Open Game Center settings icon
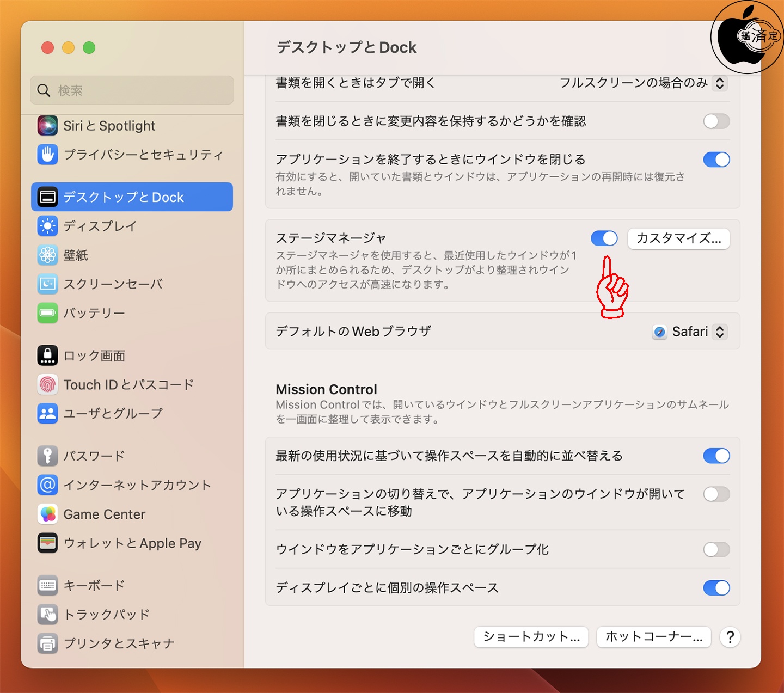Screen dimensions: 784x693 48,514
